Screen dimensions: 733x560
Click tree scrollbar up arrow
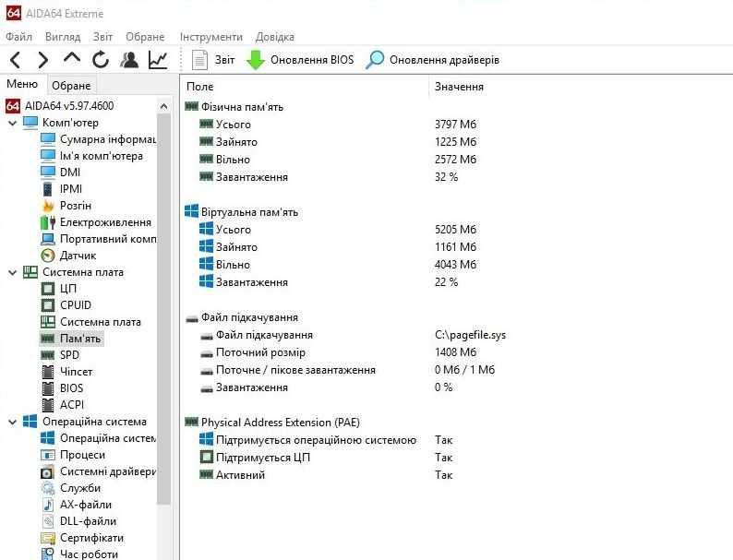tap(163, 106)
